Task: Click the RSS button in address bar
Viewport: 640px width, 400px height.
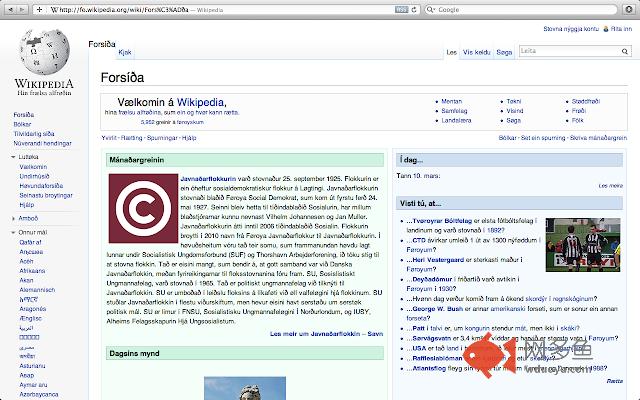Action: pyautogui.click(x=401, y=9)
